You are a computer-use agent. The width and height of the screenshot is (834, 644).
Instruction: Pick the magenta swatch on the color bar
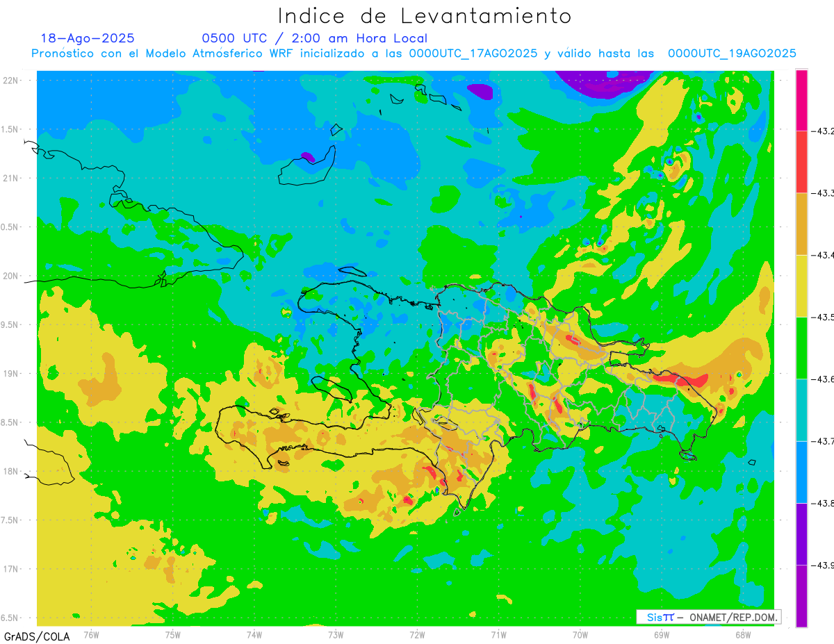click(801, 100)
